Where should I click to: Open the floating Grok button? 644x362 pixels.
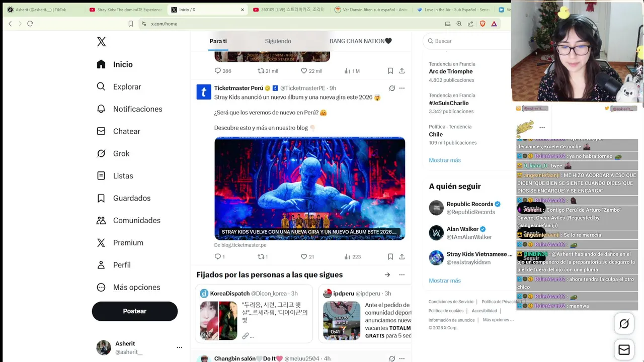pos(624,324)
